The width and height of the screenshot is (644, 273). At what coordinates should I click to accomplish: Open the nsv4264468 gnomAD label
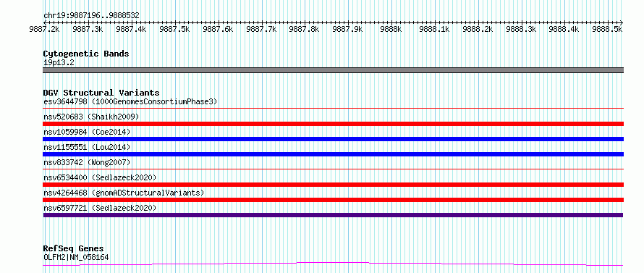124,193
